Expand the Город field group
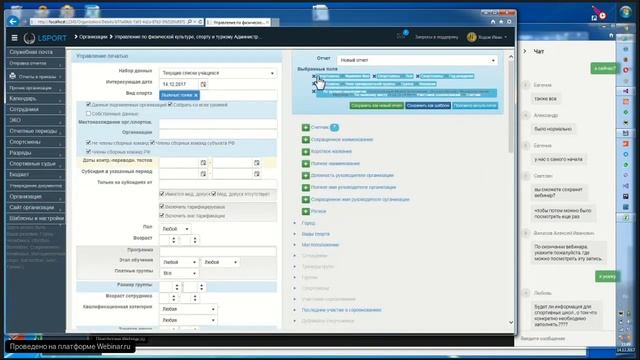The image size is (640, 360). (308, 223)
